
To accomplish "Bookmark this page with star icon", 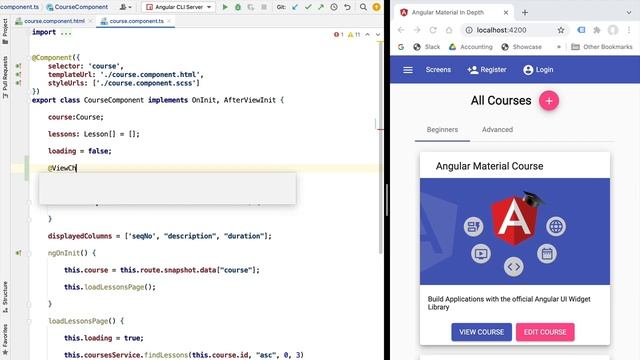I will click(x=561, y=30).
